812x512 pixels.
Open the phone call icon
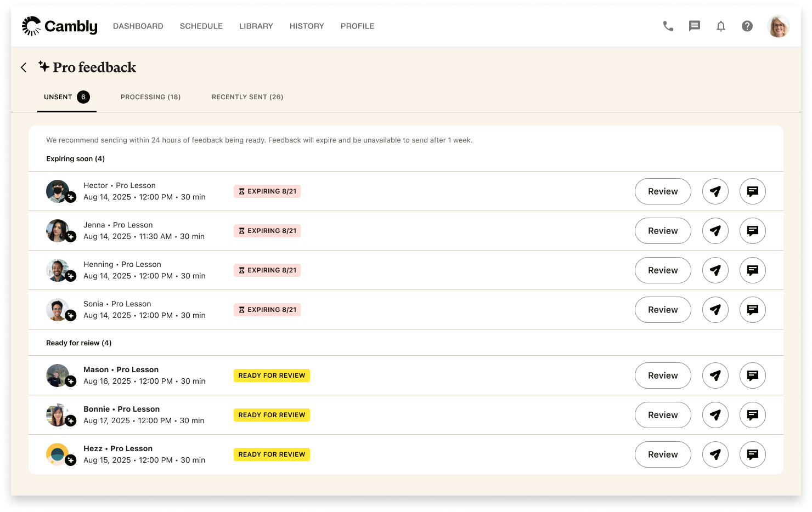click(x=668, y=26)
